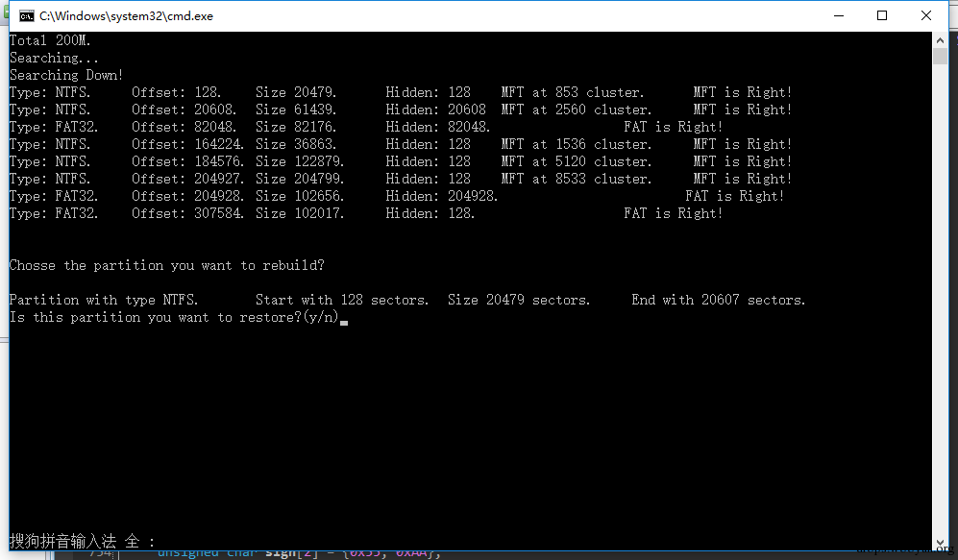
Task: Click 'Hidden: 82048.' value
Action: tap(438, 127)
